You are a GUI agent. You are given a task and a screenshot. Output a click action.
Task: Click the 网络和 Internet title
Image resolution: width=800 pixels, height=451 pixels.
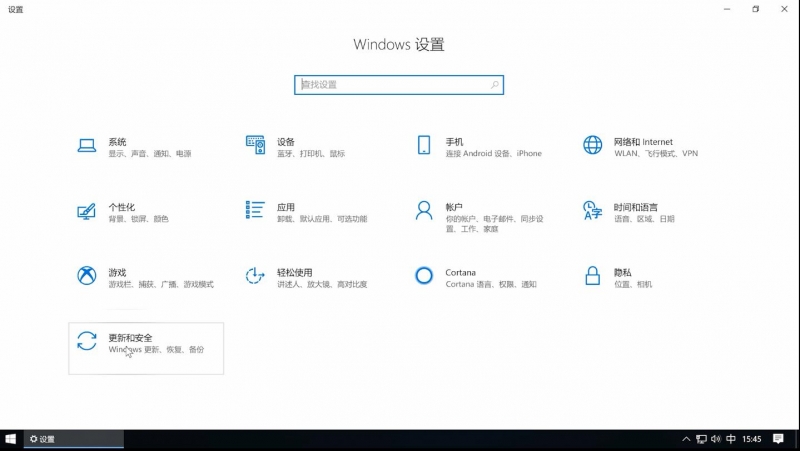643,142
